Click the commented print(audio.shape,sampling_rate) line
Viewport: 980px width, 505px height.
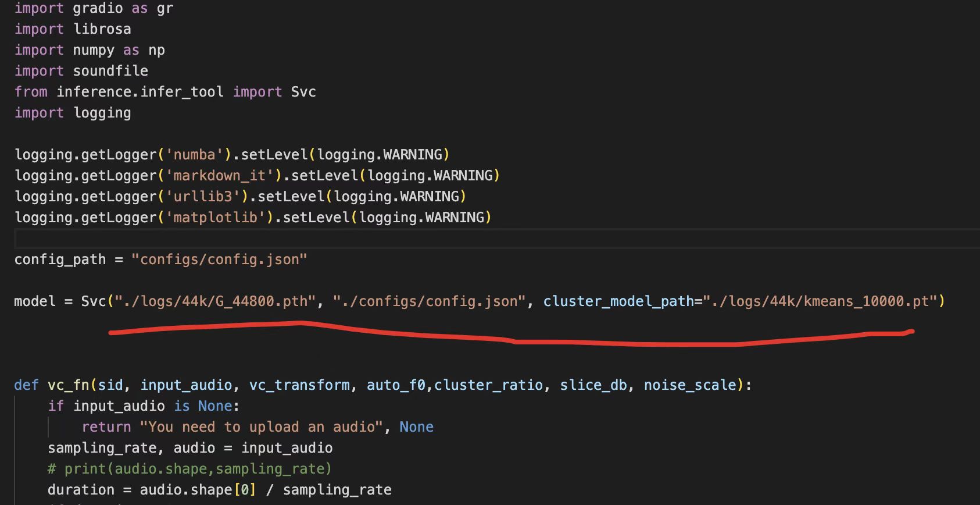(x=189, y=469)
